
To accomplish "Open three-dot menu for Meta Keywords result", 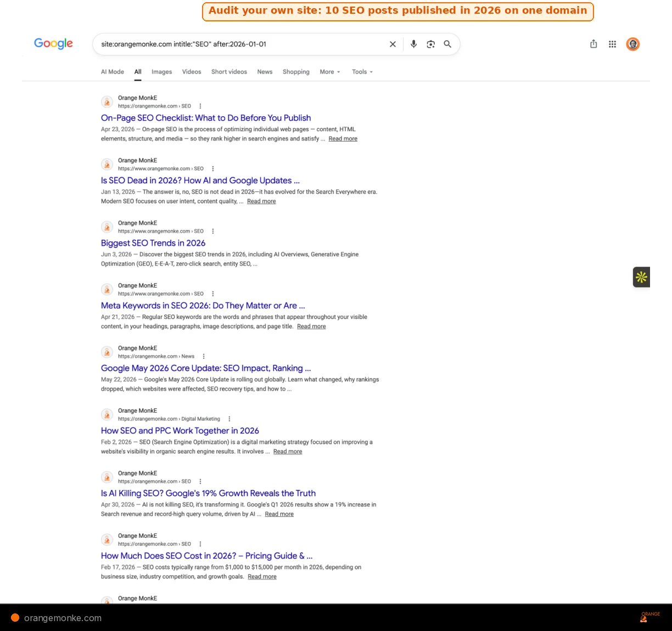I will pos(213,294).
